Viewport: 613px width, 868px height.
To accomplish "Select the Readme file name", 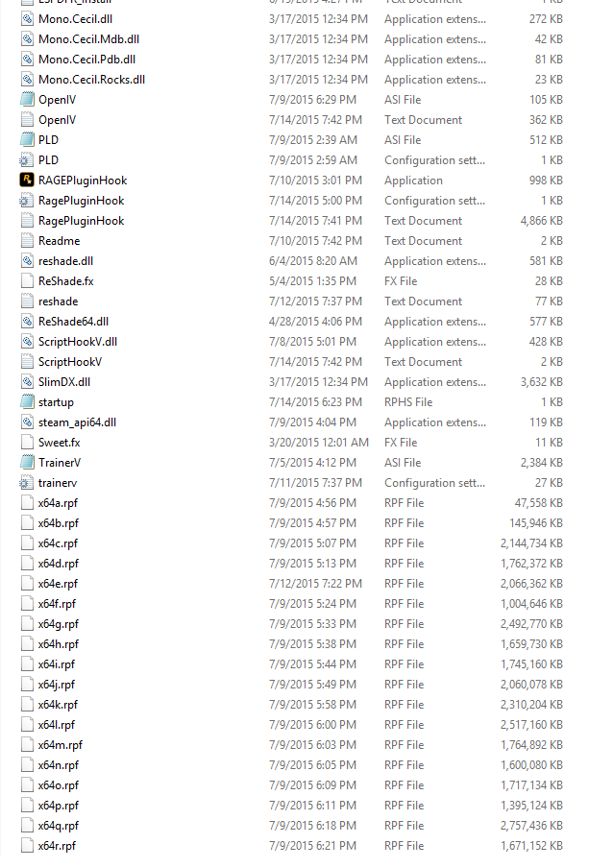I will click(x=60, y=241).
